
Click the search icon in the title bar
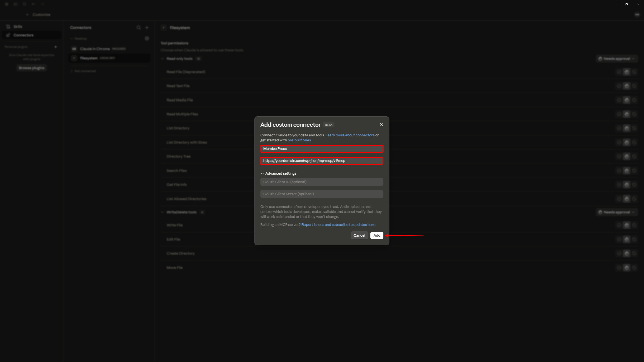point(24,4)
